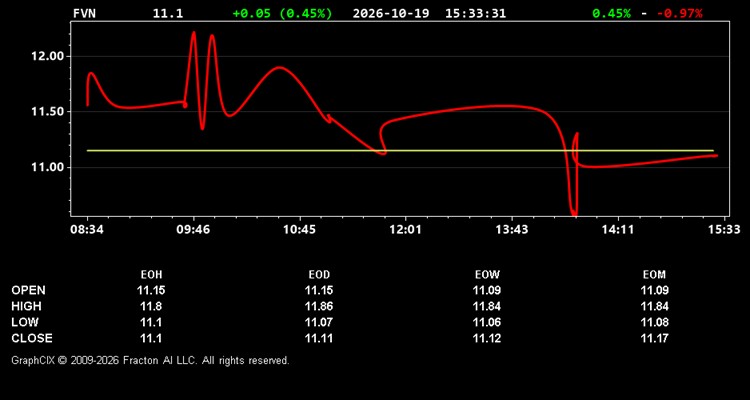Select the green 0.45% range value
The width and height of the screenshot is (750, 400).
[611, 13]
